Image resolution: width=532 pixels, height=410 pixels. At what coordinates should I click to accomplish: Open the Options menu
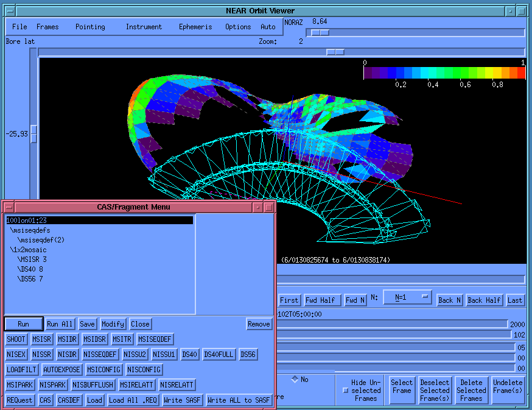click(238, 27)
